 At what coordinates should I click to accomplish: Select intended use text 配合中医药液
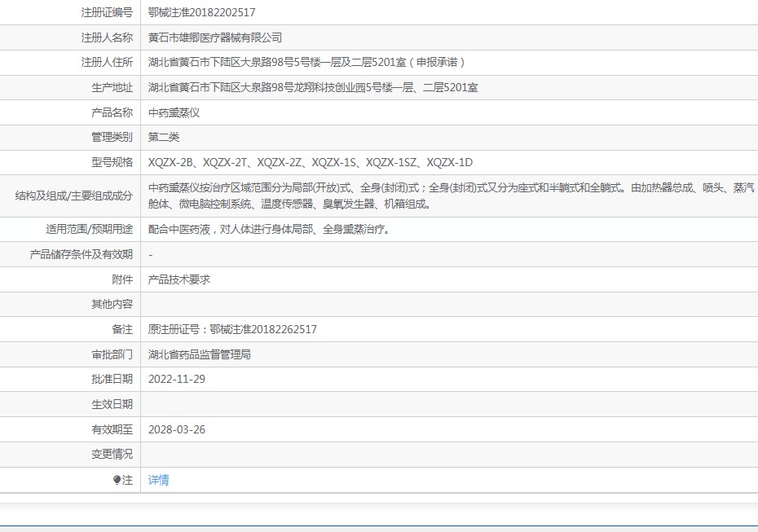point(269,229)
